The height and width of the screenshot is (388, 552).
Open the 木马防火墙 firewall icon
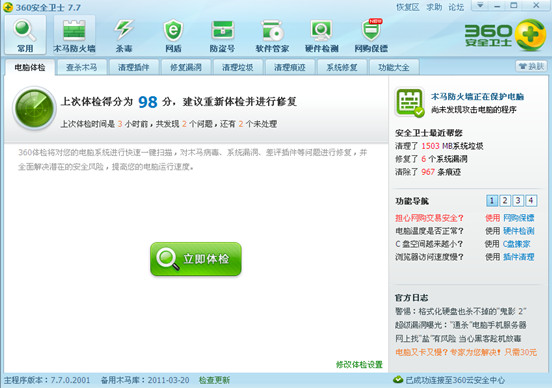[74, 35]
